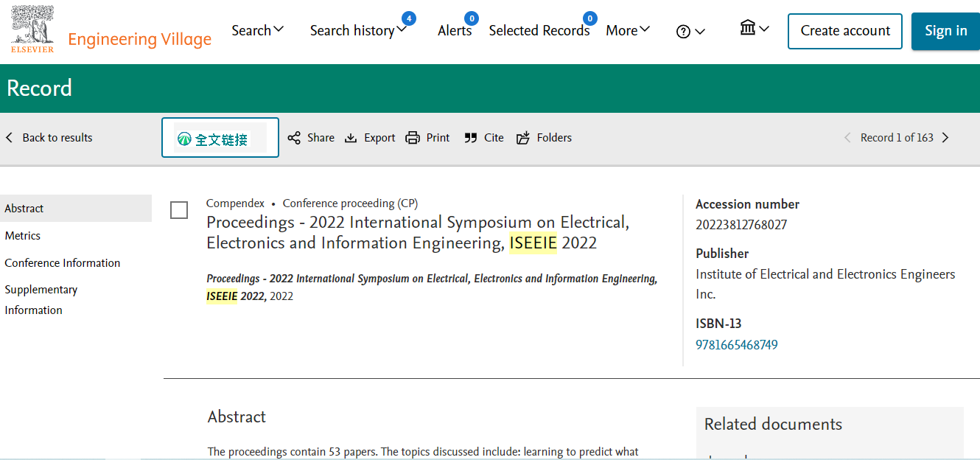The height and width of the screenshot is (460, 980).
Task: Open ISBN-13 link 9781665468749
Action: pyautogui.click(x=737, y=345)
